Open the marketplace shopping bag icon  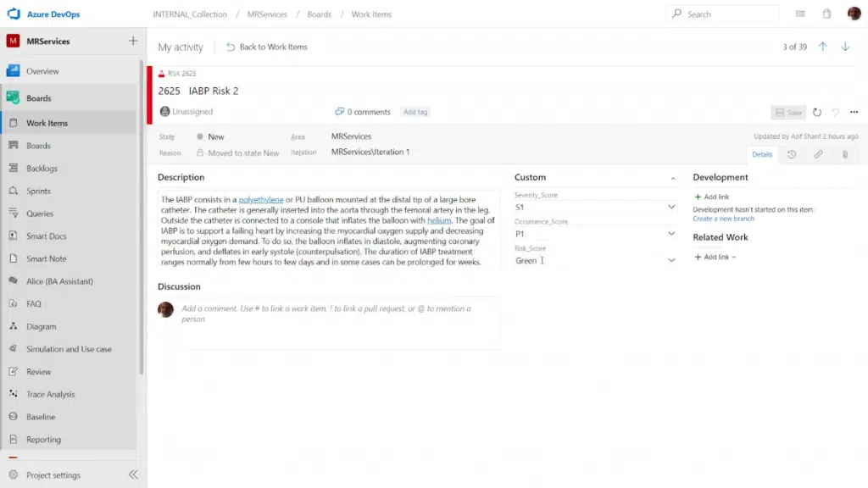[826, 14]
